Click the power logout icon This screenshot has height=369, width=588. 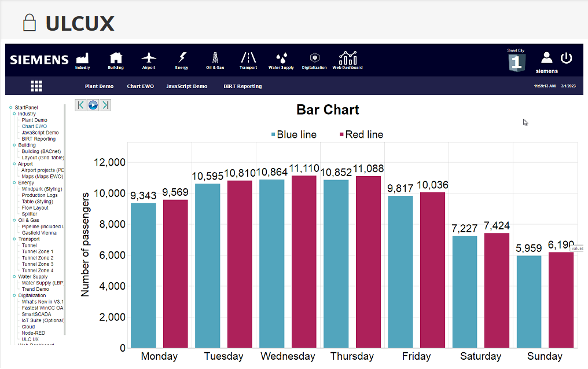pyautogui.click(x=566, y=58)
